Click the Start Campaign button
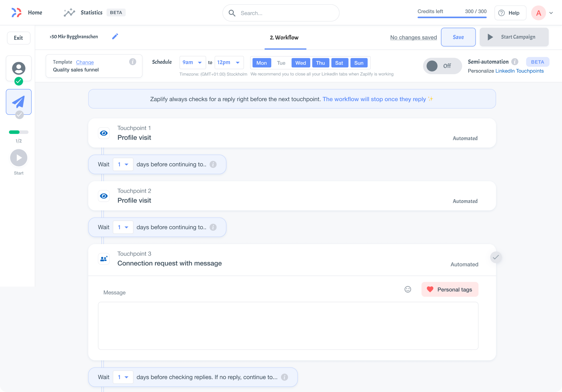 [x=514, y=37]
